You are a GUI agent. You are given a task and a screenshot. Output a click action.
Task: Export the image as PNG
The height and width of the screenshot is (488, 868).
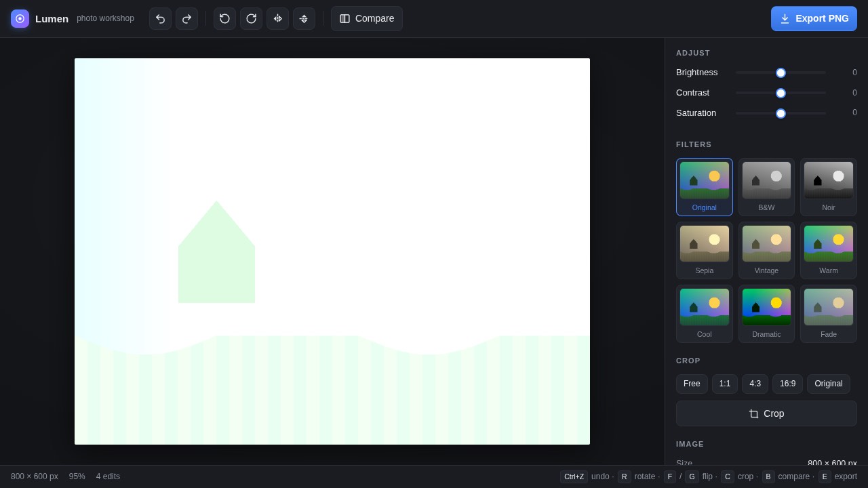click(x=814, y=18)
